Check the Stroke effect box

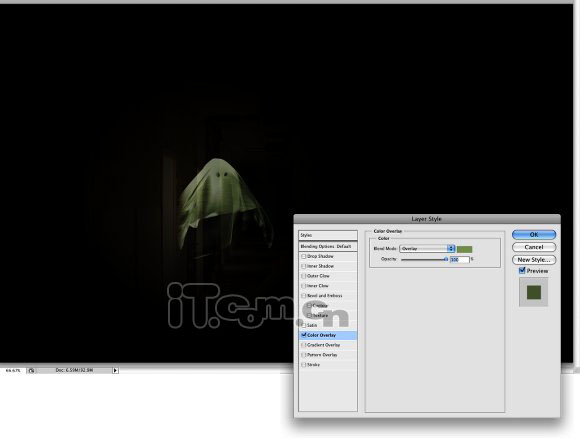304,365
